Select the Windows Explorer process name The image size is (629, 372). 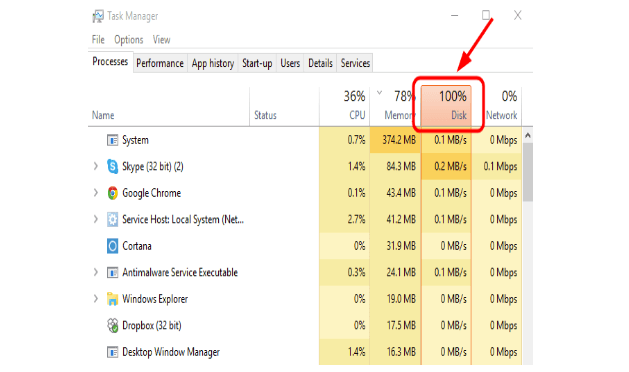click(x=155, y=299)
